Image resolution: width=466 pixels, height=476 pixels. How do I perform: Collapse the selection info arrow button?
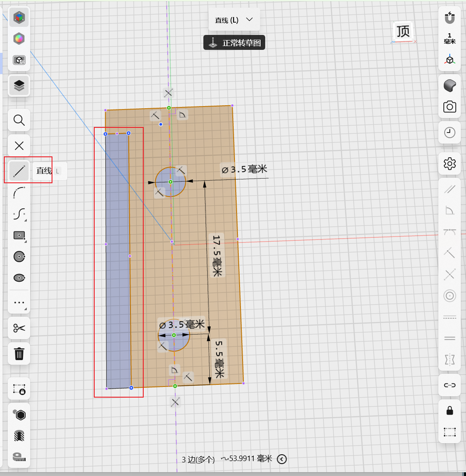(282, 459)
